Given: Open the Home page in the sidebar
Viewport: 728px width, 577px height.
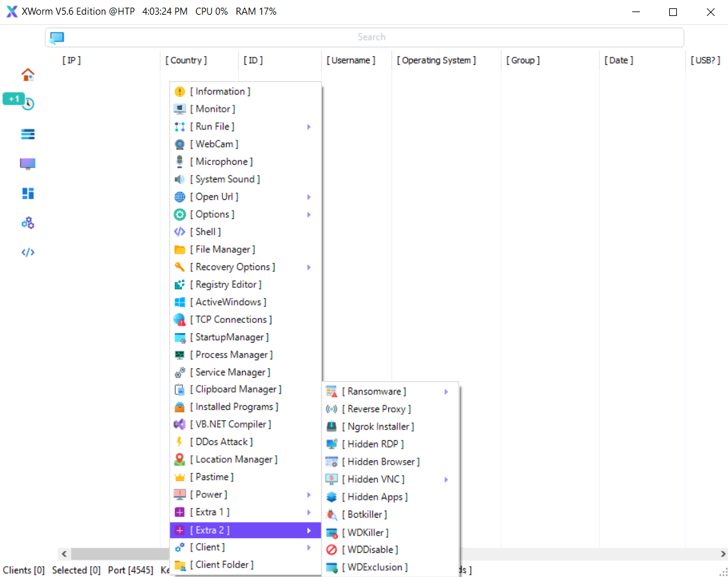Looking at the screenshot, I should click(x=28, y=74).
